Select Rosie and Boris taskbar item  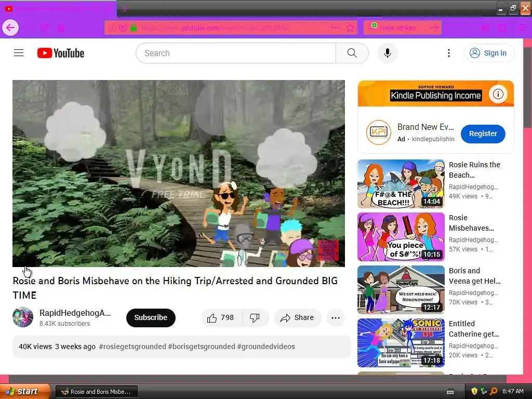[x=96, y=392]
